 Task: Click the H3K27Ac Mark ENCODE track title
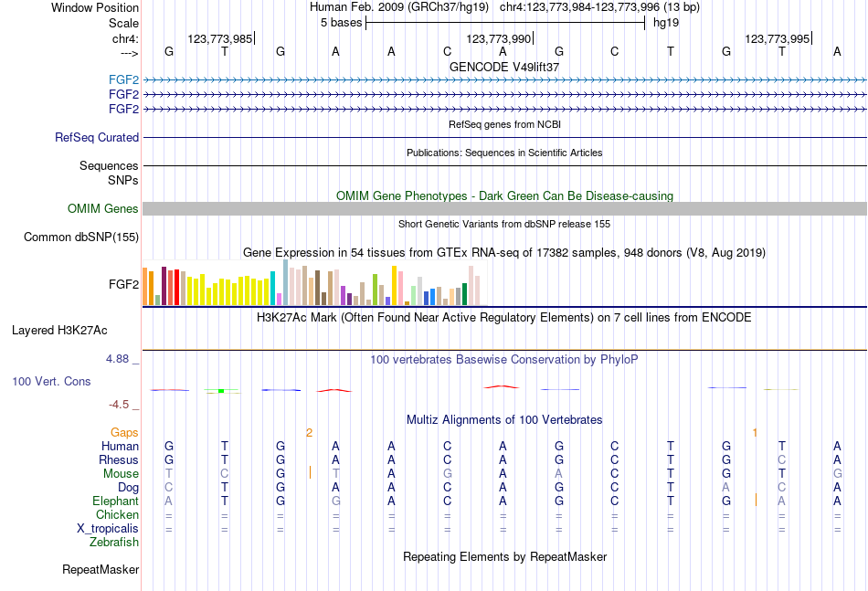[x=504, y=318]
